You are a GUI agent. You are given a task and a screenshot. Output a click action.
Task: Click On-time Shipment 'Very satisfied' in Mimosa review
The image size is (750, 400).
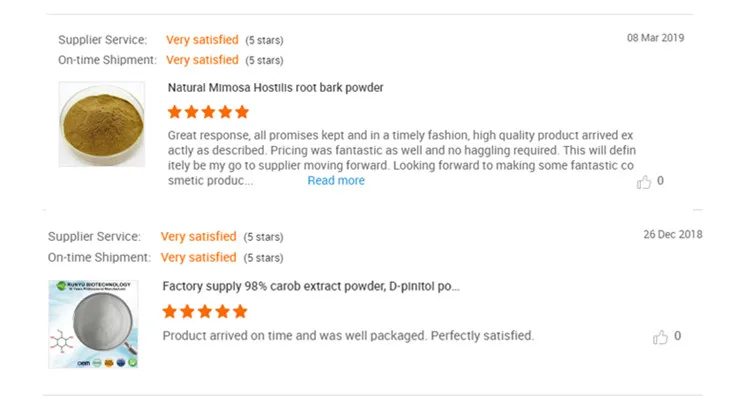(x=202, y=60)
